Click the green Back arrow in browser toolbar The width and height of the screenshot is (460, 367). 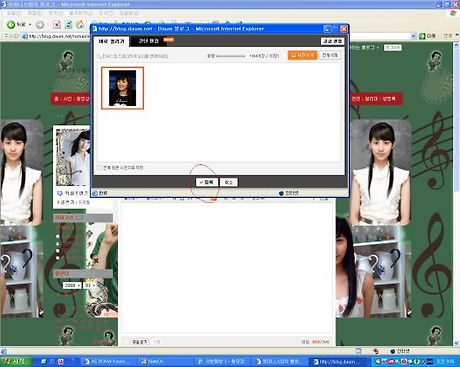pos(11,24)
